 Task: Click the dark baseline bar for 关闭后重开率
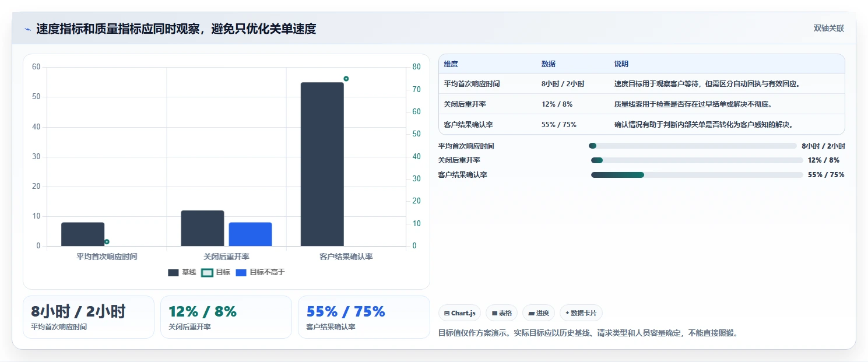pos(202,228)
